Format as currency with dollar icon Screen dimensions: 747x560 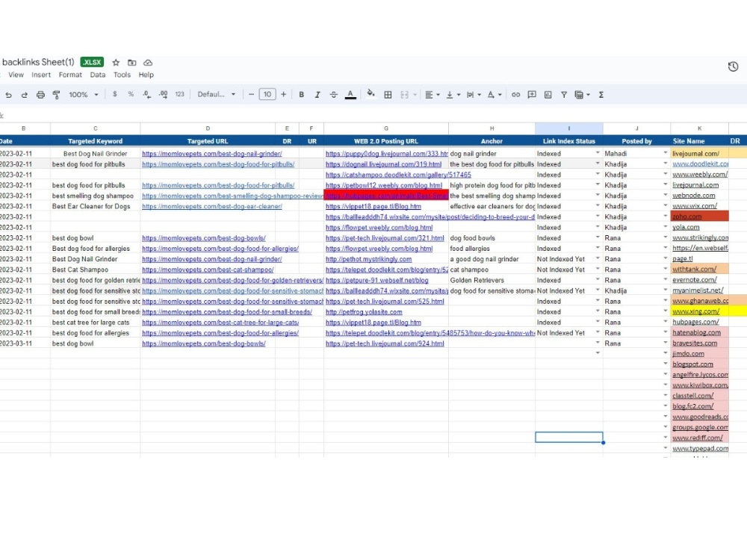(x=115, y=94)
